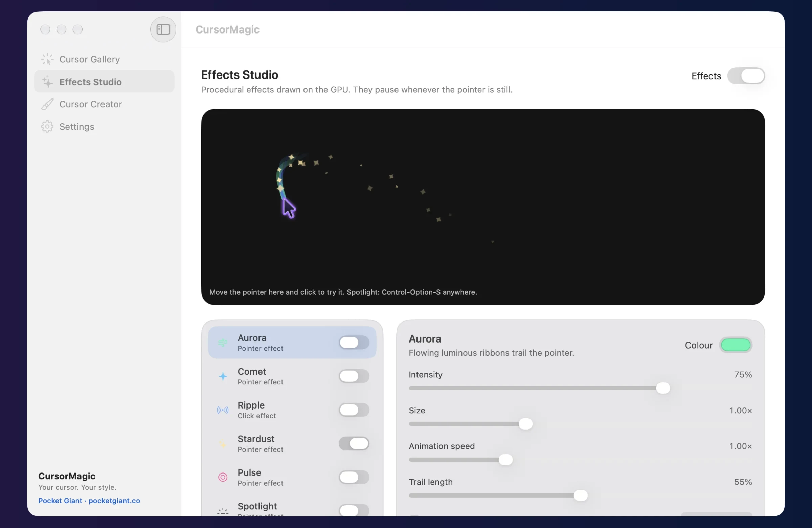
Task: Click the Animation speed slider handle
Action: (x=505, y=460)
